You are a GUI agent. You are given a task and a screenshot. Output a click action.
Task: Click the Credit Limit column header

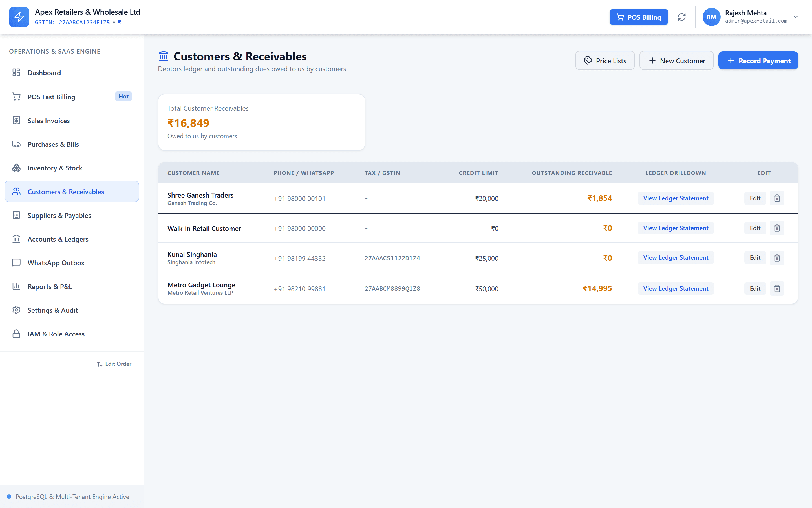478,173
